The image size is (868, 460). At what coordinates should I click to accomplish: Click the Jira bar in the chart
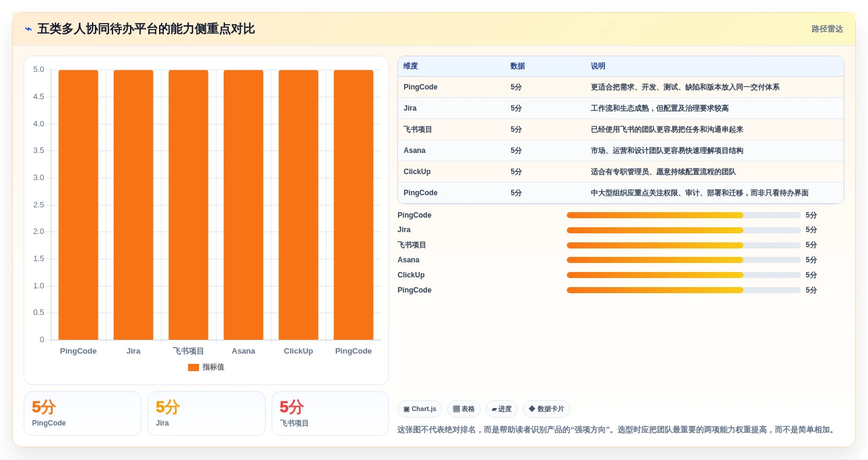tap(133, 205)
